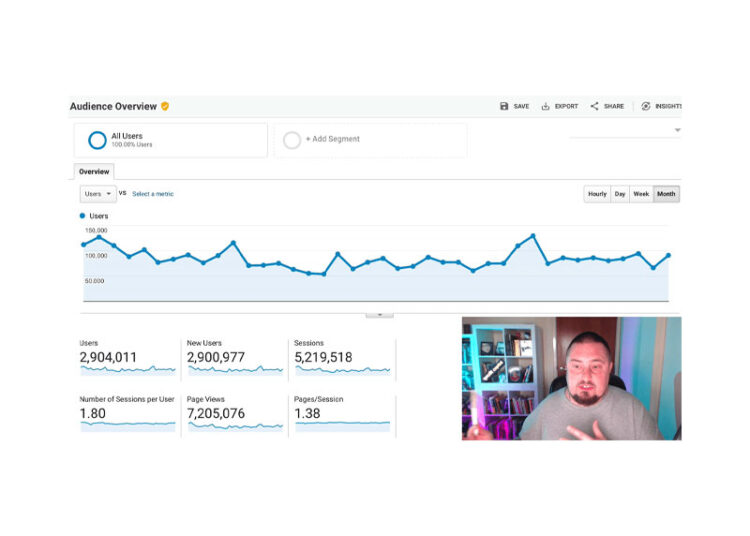
Task: Click the blue Users legend dot
Action: click(83, 216)
